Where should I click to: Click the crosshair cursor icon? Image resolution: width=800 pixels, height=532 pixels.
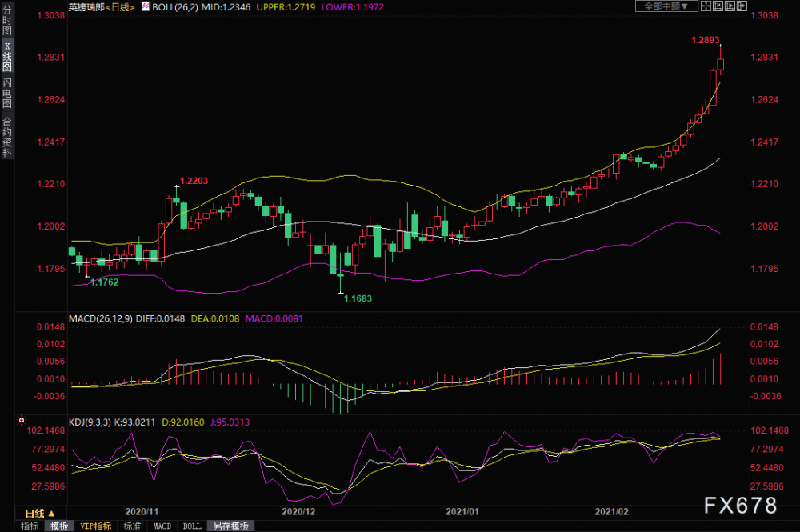pyautogui.click(x=706, y=6)
